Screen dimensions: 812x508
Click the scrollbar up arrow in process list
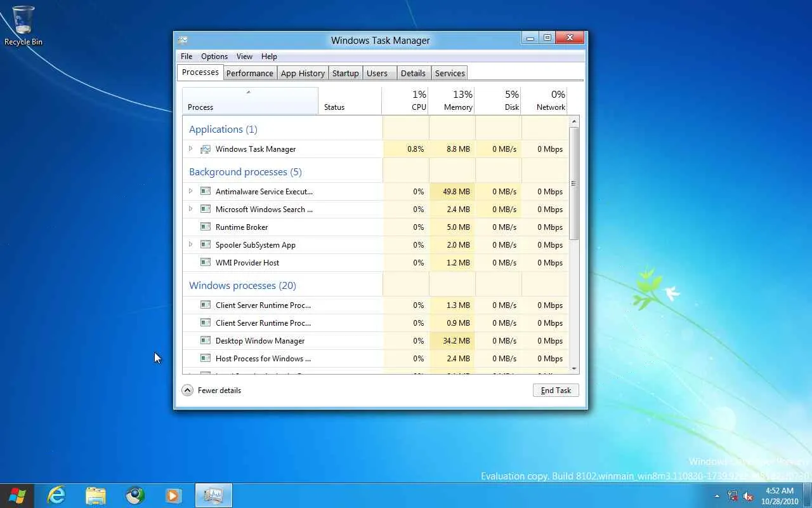pyautogui.click(x=574, y=121)
